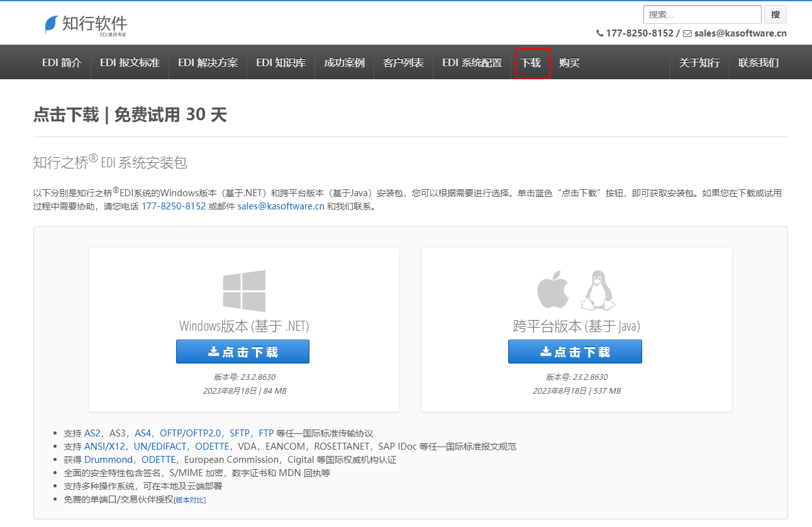Screen dimensions: 812x527
Task: Click the 跨平台版本 (基于 Java) heading
Action: [x=577, y=326]
